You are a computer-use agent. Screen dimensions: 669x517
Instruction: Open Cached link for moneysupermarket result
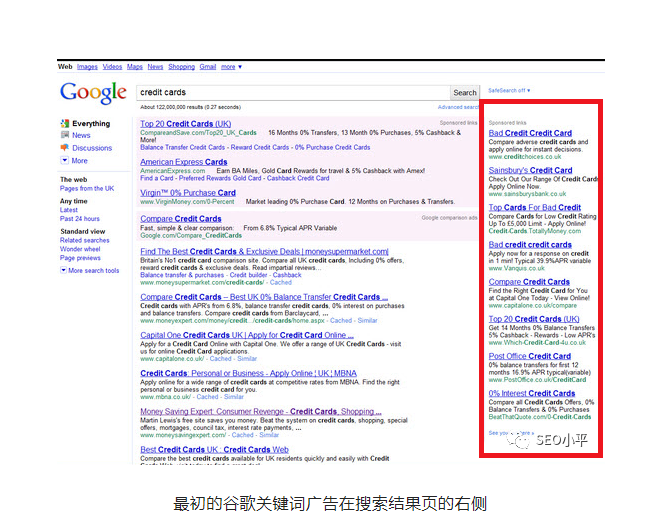coord(281,282)
